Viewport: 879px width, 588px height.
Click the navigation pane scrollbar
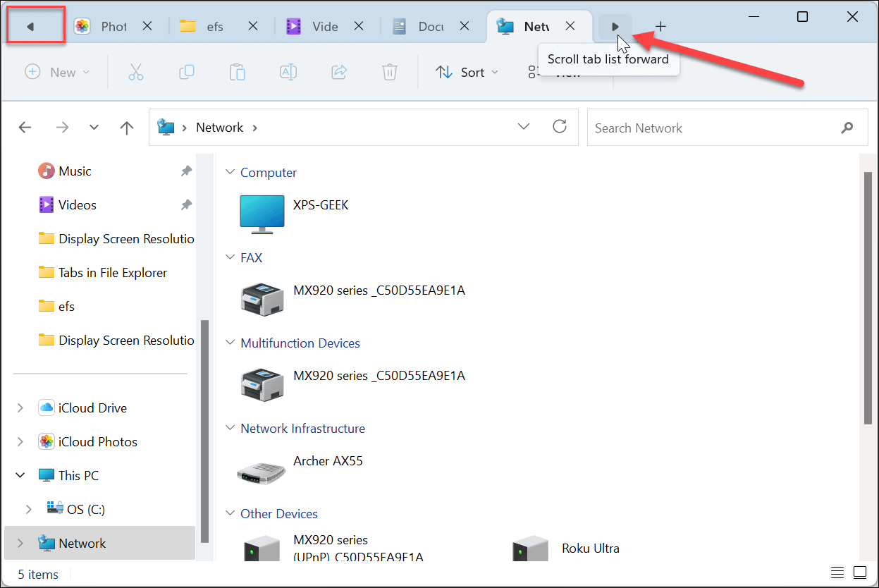(205, 431)
